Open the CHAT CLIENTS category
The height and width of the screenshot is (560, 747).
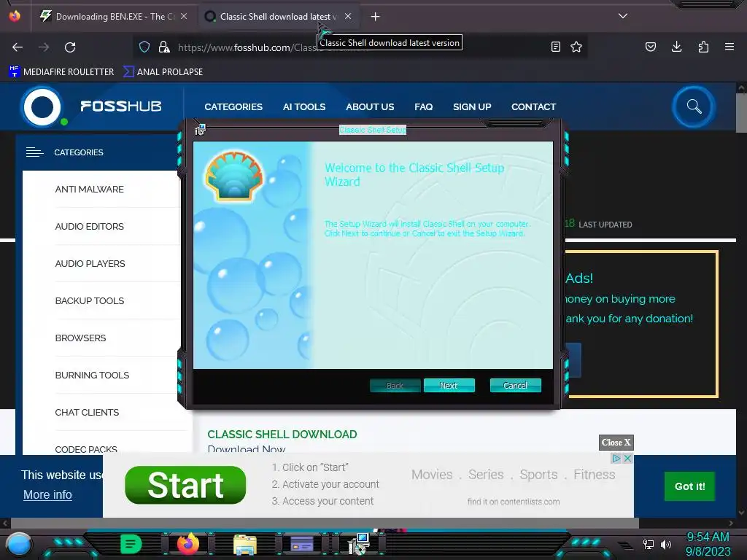pos(87,412)
